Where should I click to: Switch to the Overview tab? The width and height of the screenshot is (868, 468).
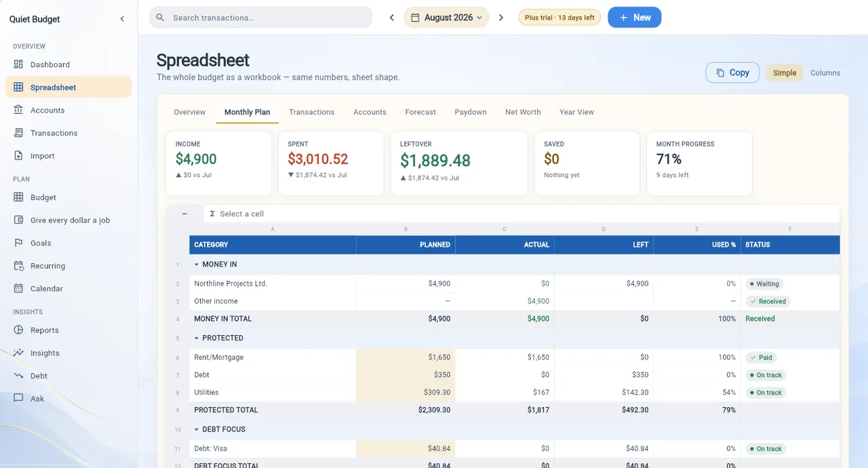point(190,112)
